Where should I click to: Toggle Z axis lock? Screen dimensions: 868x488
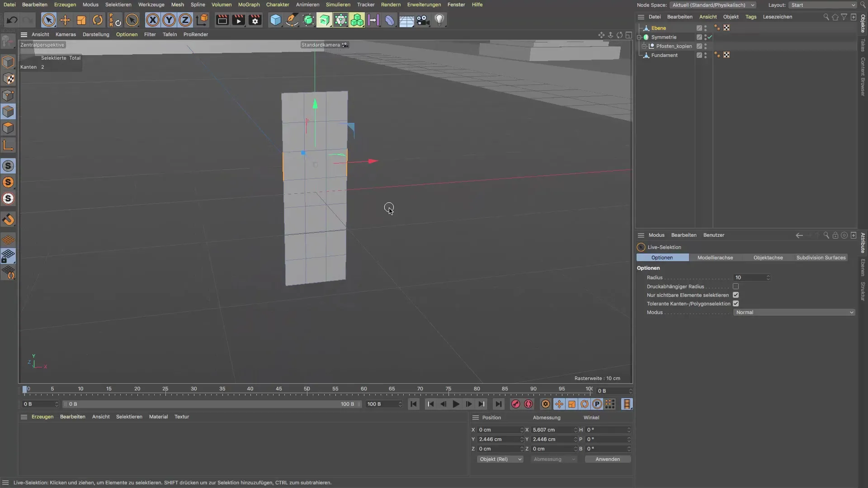(x=185, y=20)
